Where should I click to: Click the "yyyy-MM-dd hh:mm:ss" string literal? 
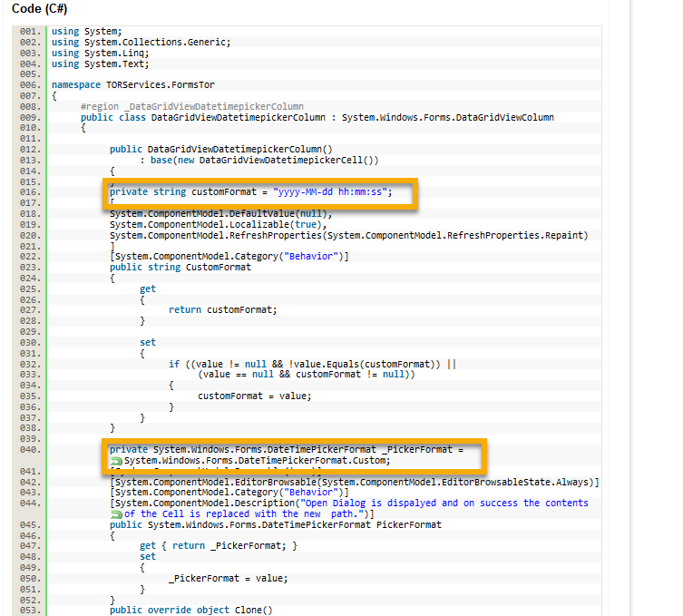pos(330,191)
